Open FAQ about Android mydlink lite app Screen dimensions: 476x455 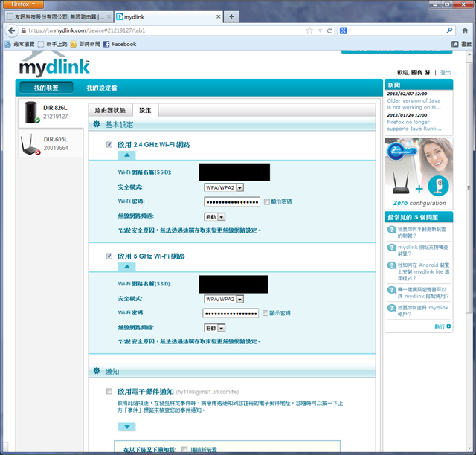coord(423,271)
